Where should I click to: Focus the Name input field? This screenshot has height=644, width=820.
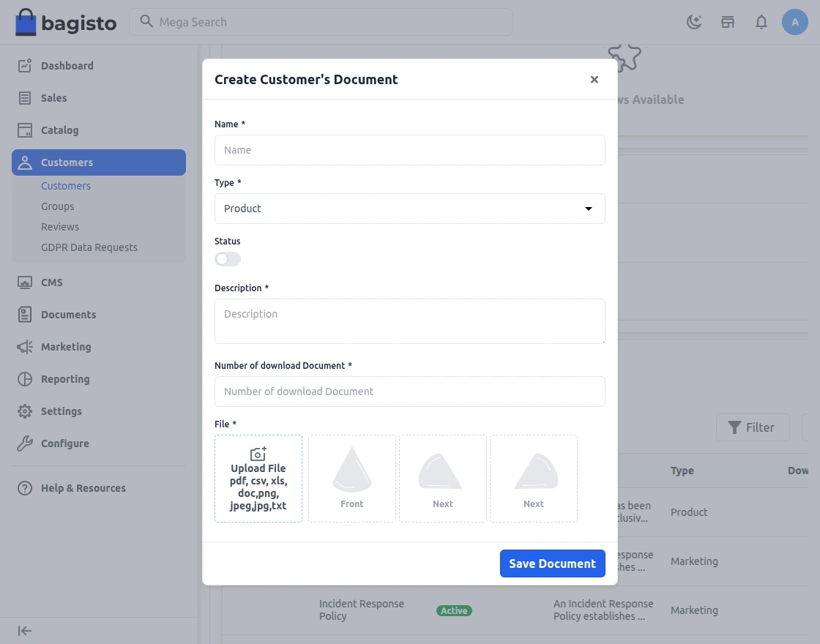(x=409, y=150)
